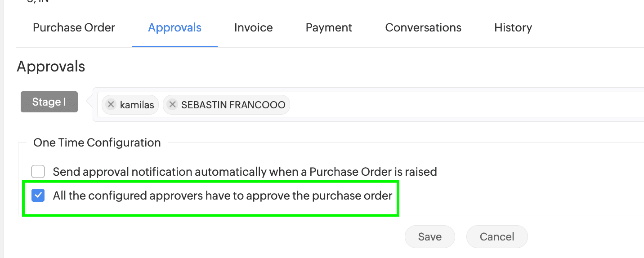Click the kamilas approver name

137,105
